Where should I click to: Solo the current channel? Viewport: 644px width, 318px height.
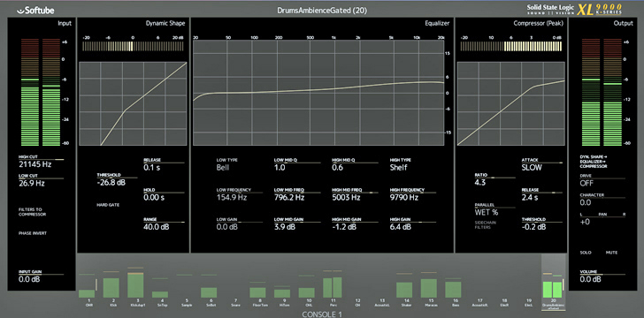coord(586,253)
